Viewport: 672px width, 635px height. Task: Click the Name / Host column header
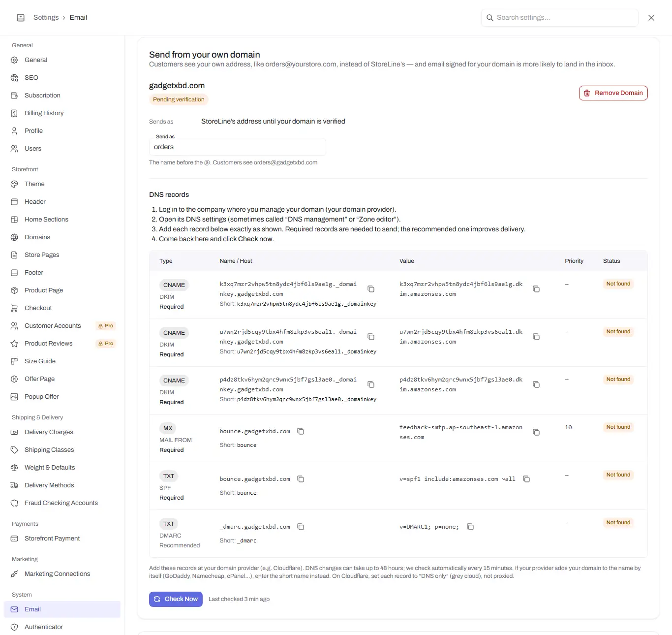coord(236,261)
